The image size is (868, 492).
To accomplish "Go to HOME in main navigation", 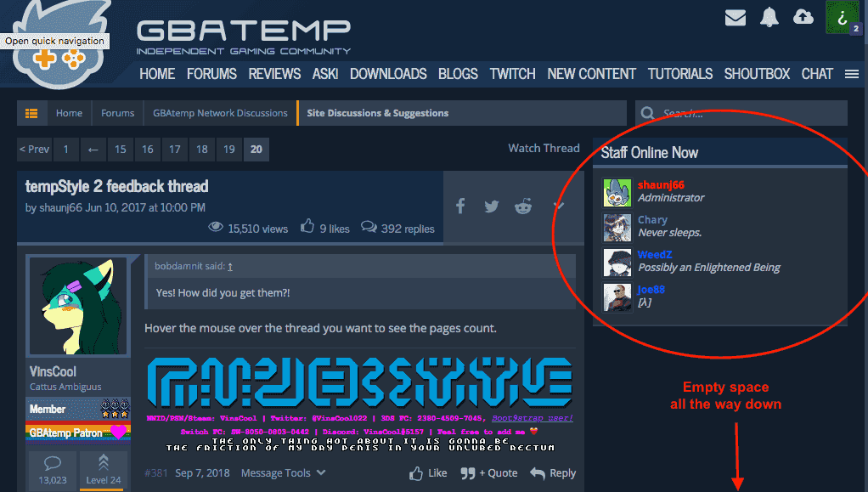I will coord(157,74).
